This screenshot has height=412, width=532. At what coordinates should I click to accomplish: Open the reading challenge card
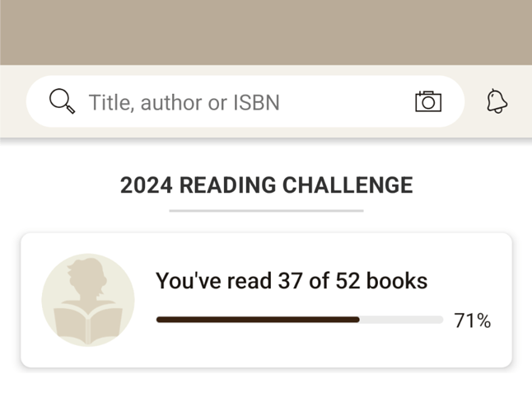266,300
